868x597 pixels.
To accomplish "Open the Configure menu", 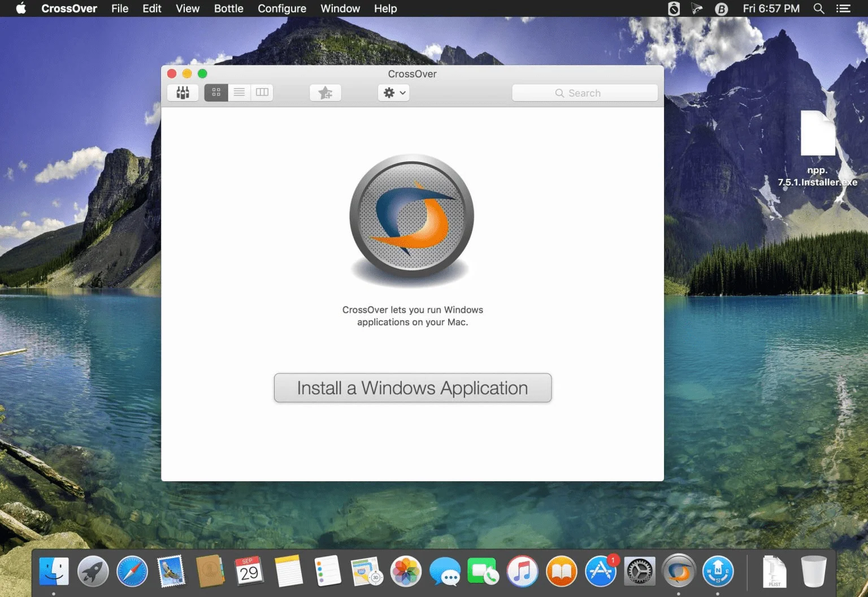I will tap(282, 8).
